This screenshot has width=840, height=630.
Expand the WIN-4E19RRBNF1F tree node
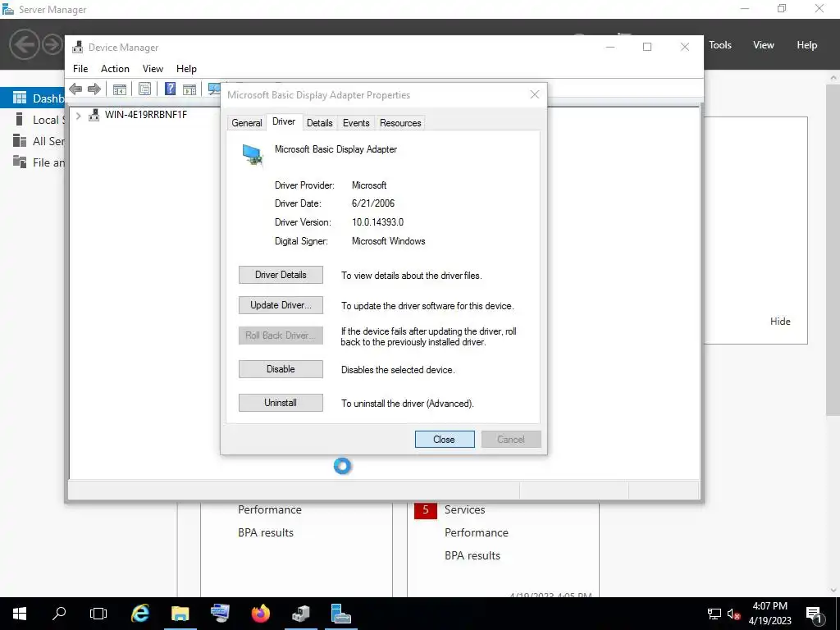coord(78,115)
